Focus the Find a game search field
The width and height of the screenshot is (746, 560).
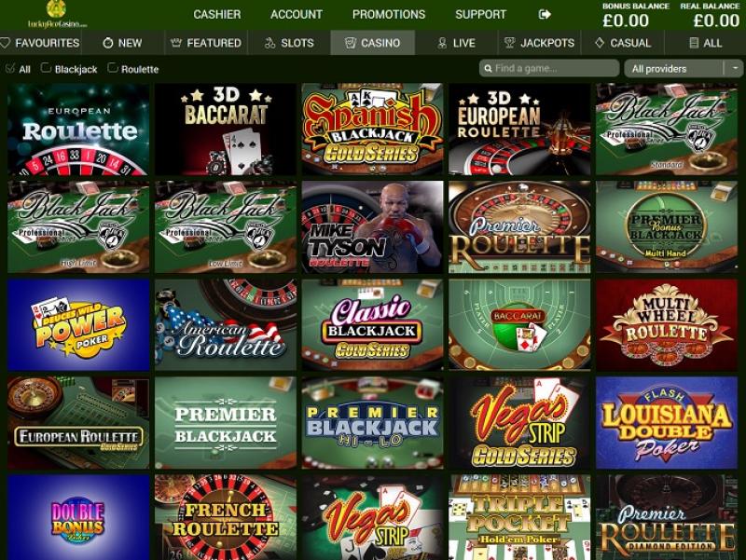(549, 68)
